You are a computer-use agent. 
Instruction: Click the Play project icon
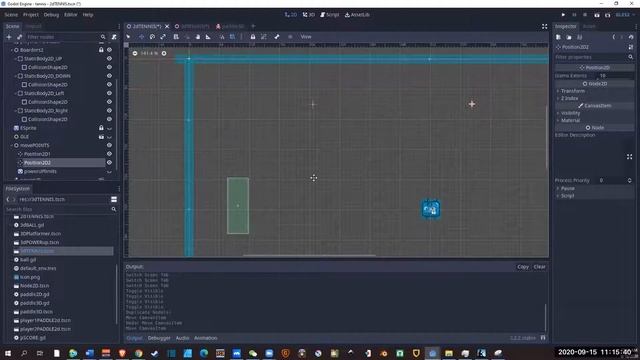(563, 15)
